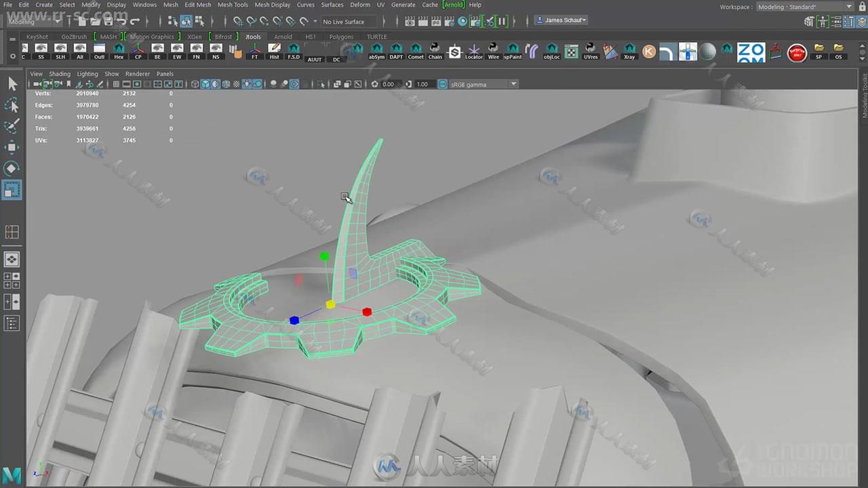Toggle the sRGB gamma view transform icon

pos(442,84)
